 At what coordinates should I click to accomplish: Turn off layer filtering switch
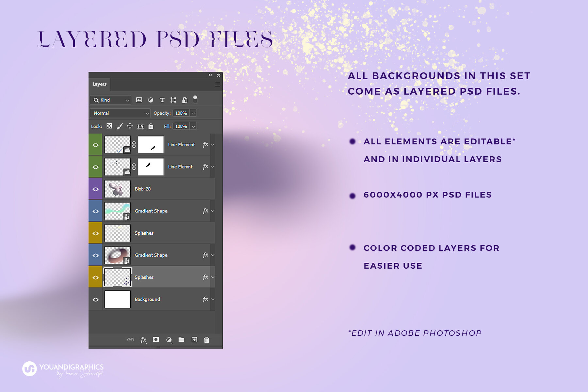click(195, 99)
